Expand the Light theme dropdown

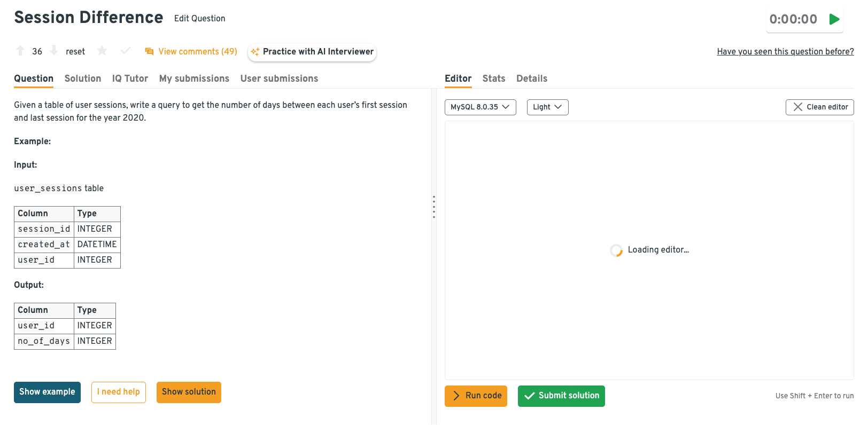[x=547, y=107]
